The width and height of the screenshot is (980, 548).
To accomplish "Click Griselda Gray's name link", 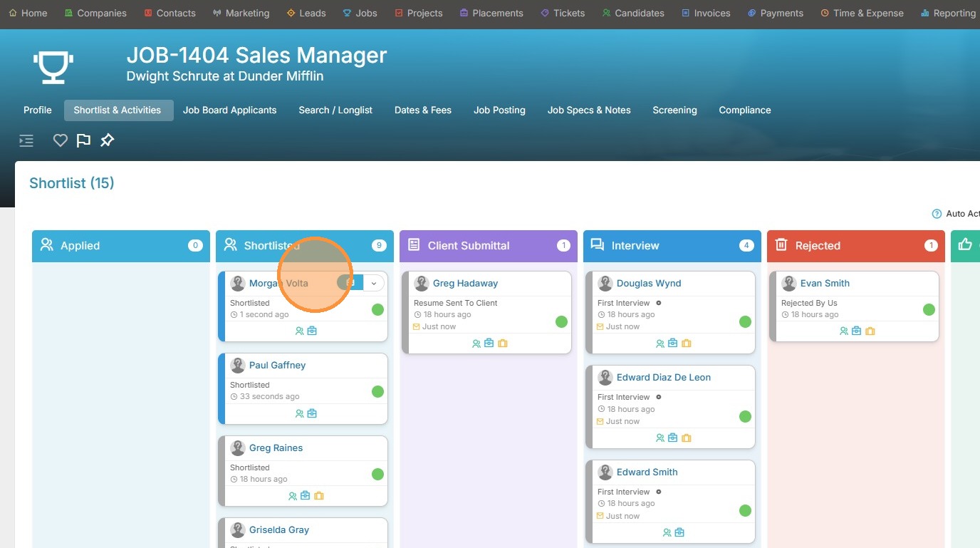I will click(x=279, y=530).
